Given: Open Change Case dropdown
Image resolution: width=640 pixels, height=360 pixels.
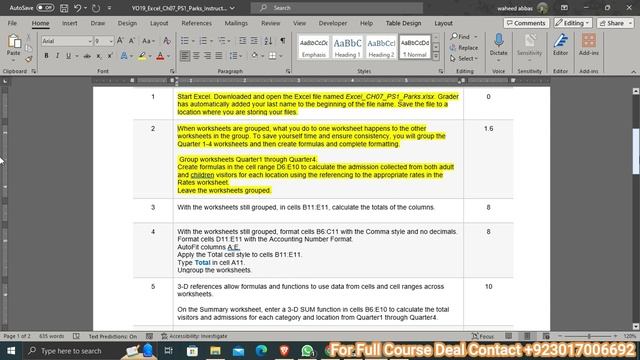Looking at the screenshot, I should point(148,41).
